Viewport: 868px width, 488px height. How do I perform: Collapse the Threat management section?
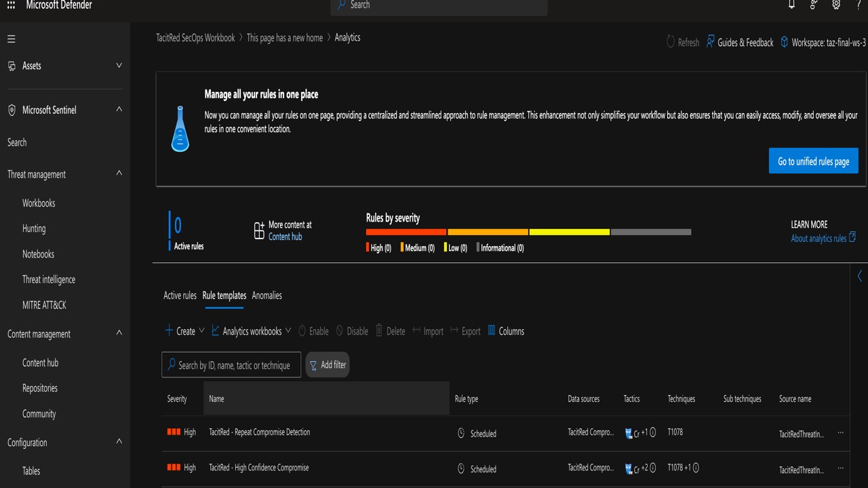click(x=119, y=174)
